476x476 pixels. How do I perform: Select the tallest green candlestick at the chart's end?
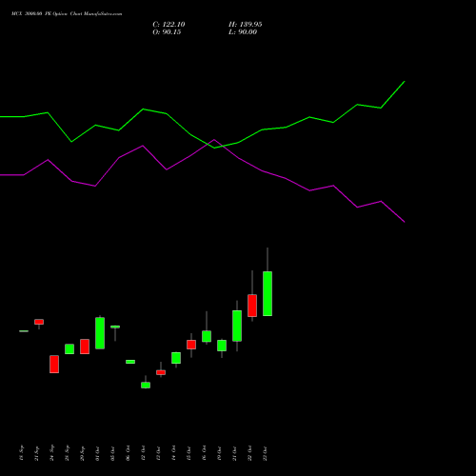tap(268, 293)
